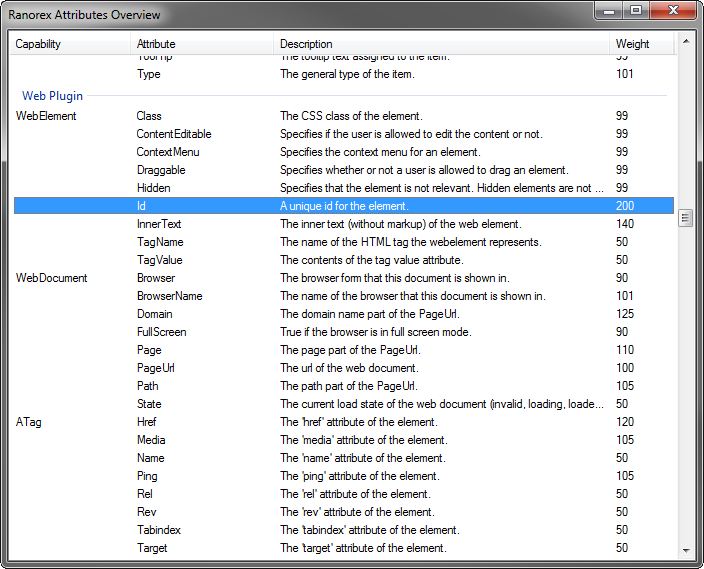Click the 'href' attribute description text
Image resolution: width=704 pixels, height=569 pixels.
tap(359, 422)
